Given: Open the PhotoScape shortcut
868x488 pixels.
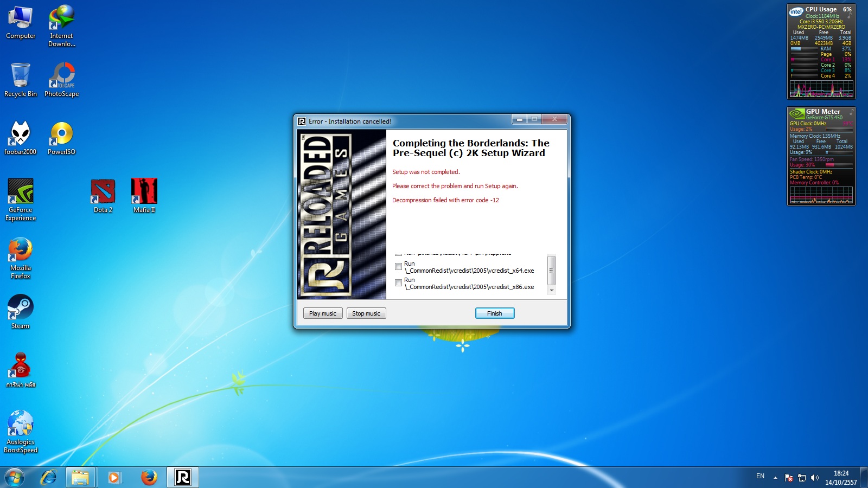Looking at the screenshot, I should click(x=62, y=80).
